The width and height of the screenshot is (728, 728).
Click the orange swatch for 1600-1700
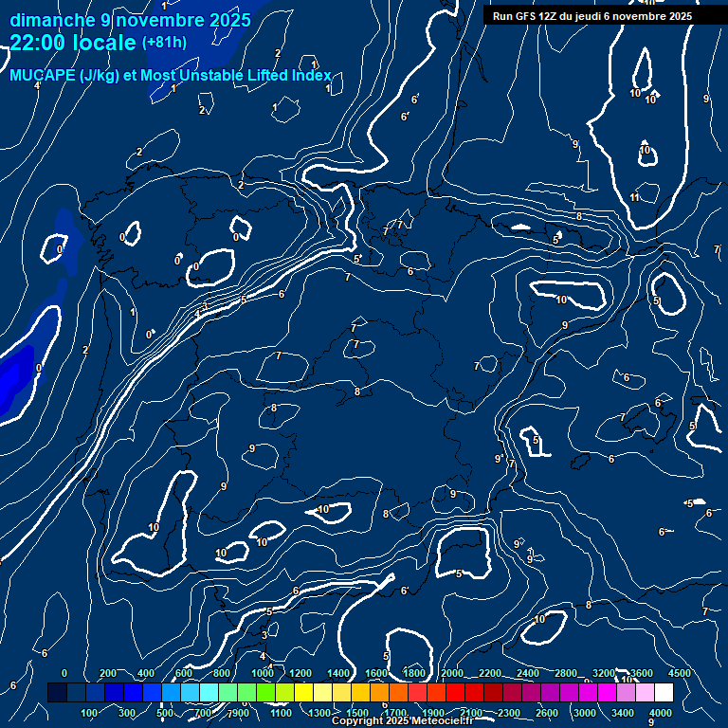pos(379,692)
